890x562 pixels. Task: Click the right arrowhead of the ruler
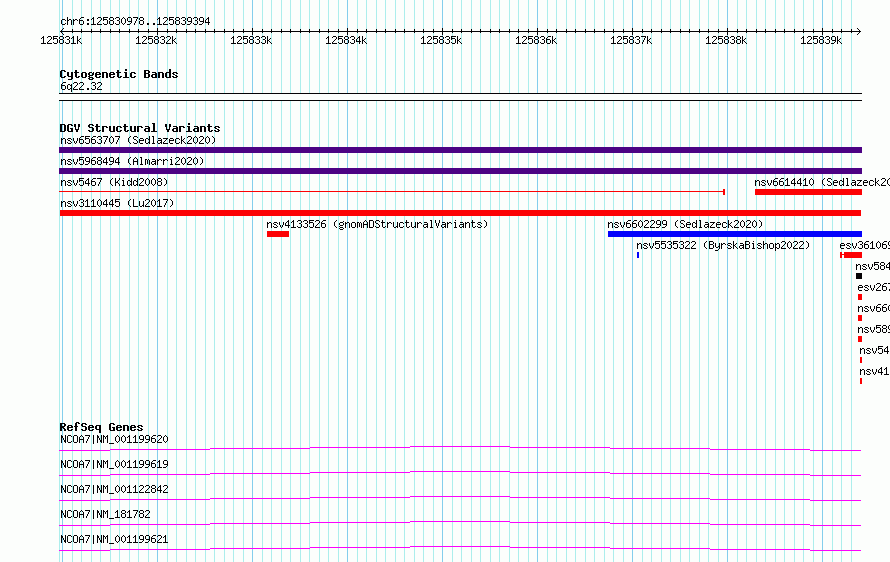(859, 31)
